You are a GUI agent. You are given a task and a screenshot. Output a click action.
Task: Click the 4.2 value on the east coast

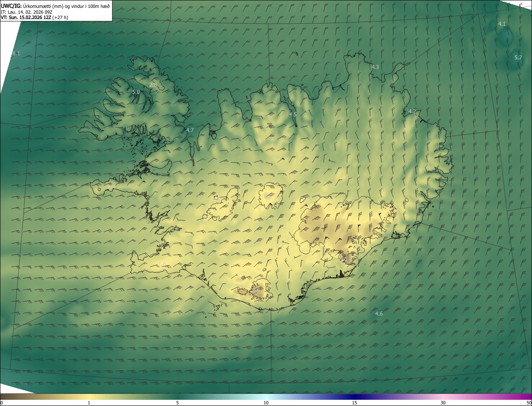click(412, 111)
